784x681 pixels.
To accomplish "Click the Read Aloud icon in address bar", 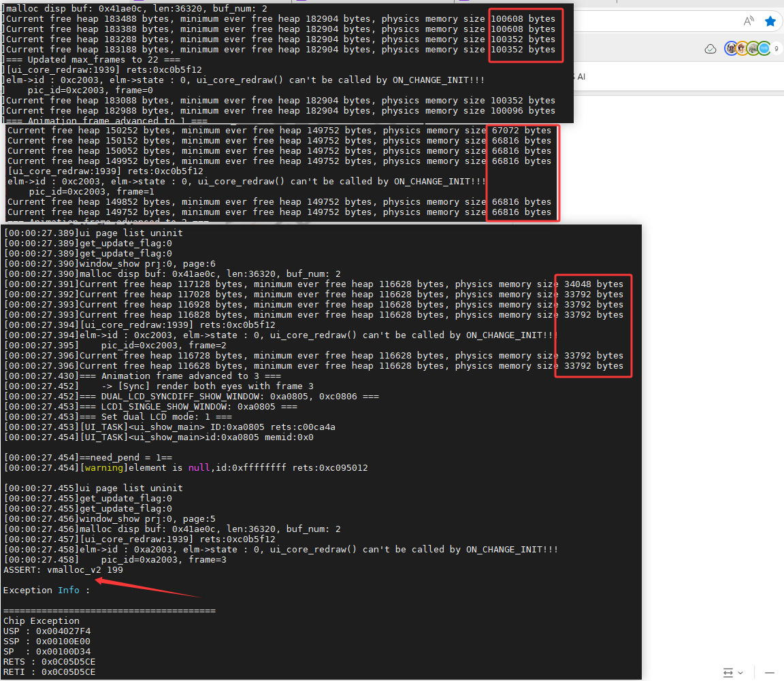I will click(x=749, y=21).
